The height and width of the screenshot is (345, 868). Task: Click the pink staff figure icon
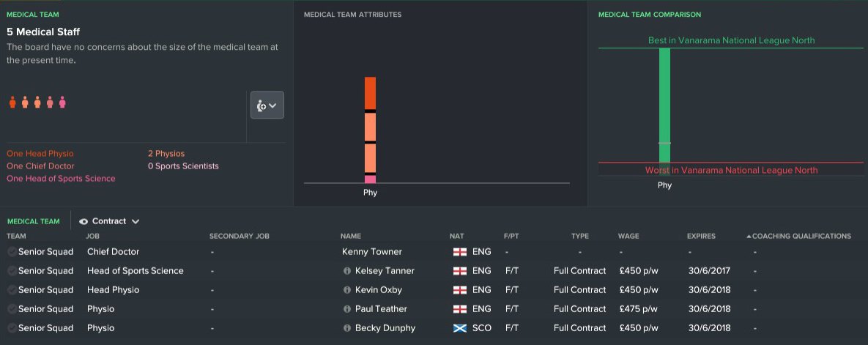tap(62, 103)
